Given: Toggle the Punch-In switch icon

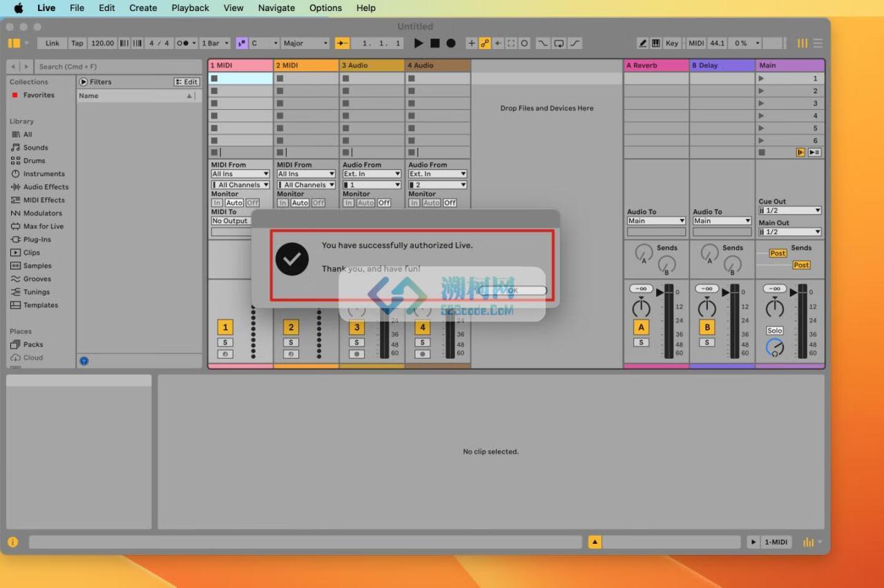Looking at the screenshot, I should pyautogui.click(x=544, y=43).
